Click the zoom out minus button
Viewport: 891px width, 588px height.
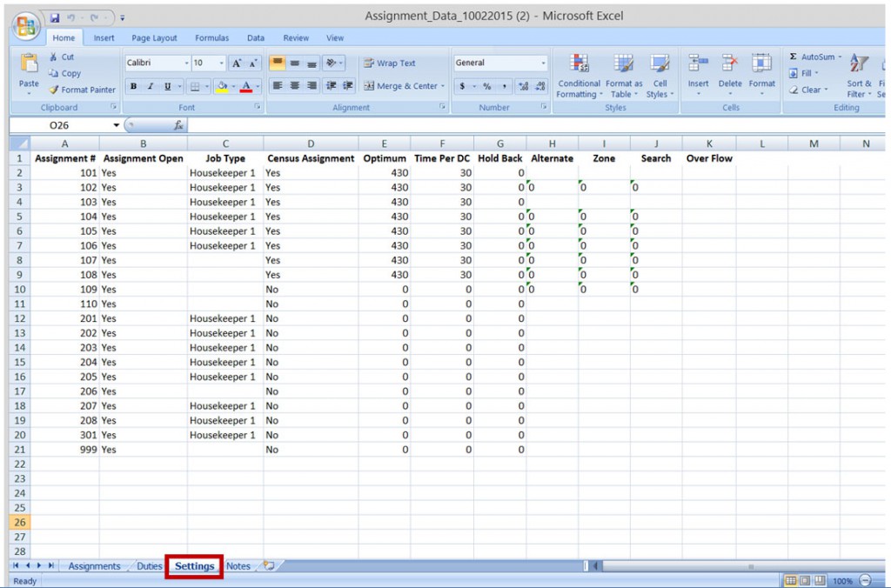click(866, 581)
